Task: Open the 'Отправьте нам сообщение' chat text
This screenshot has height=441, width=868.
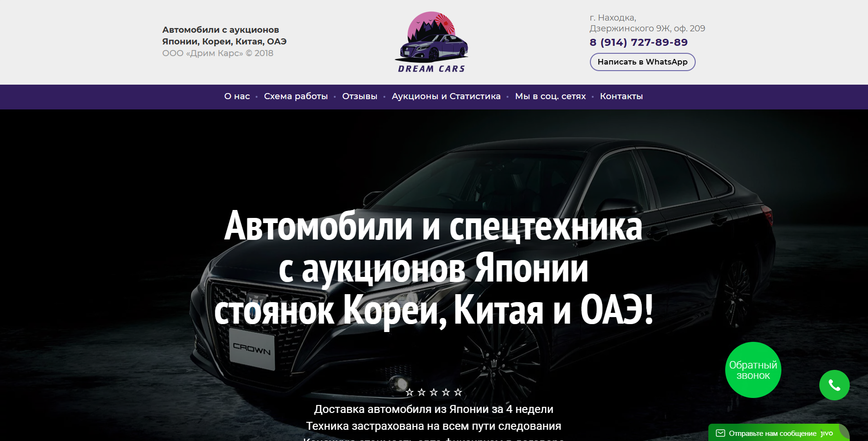Action: coord(772,434)
